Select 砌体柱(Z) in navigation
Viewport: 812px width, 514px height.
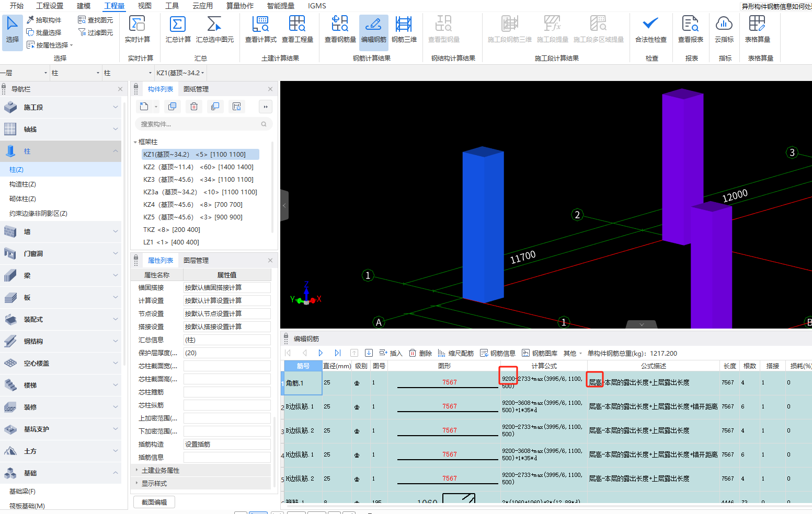point(22,199)
